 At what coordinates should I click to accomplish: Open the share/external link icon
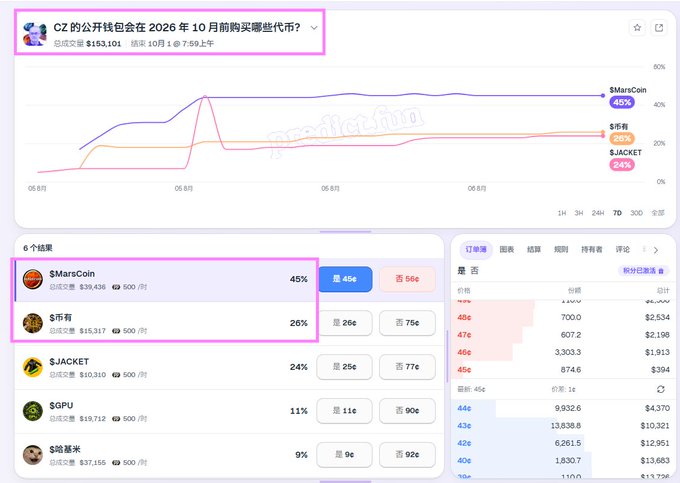pos(659,28)
